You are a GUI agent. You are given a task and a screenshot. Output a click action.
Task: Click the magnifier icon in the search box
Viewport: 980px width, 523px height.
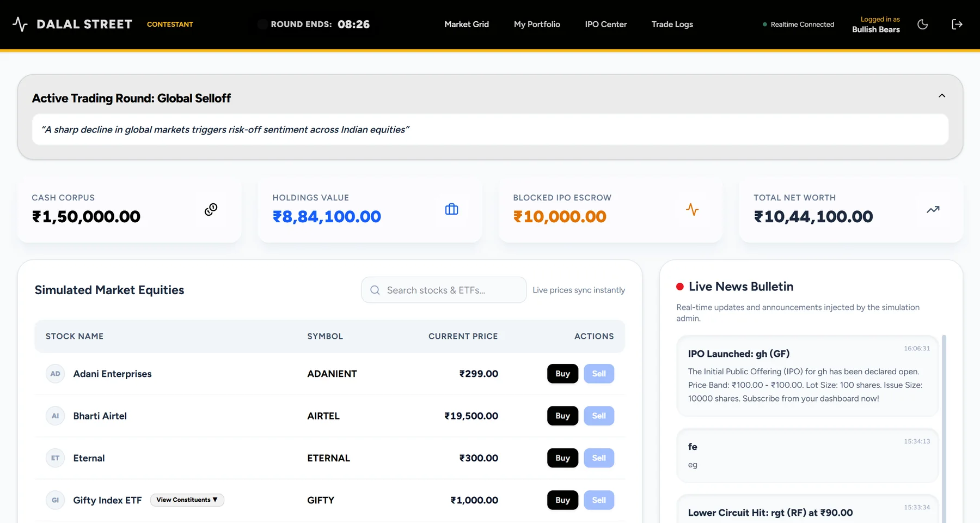pyautogui.click(x=375, y=290)
